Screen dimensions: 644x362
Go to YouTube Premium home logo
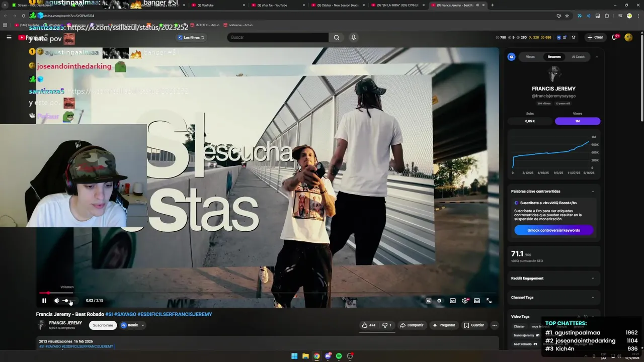pos(31,37)
